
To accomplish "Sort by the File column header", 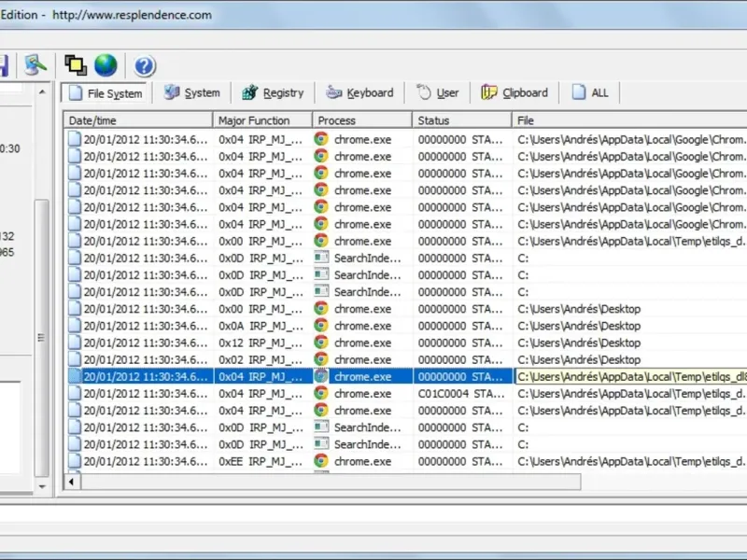I will 629,120.
